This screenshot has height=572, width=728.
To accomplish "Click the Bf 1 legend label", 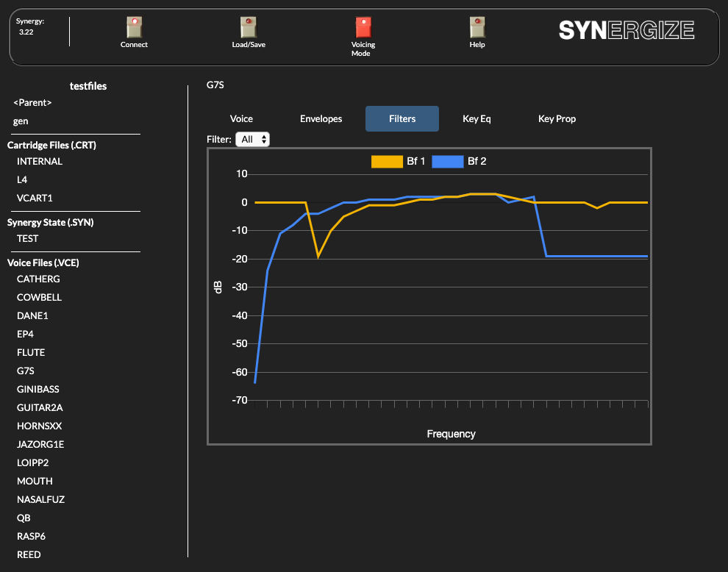I will pyautogui.click(x=416, y=161).
